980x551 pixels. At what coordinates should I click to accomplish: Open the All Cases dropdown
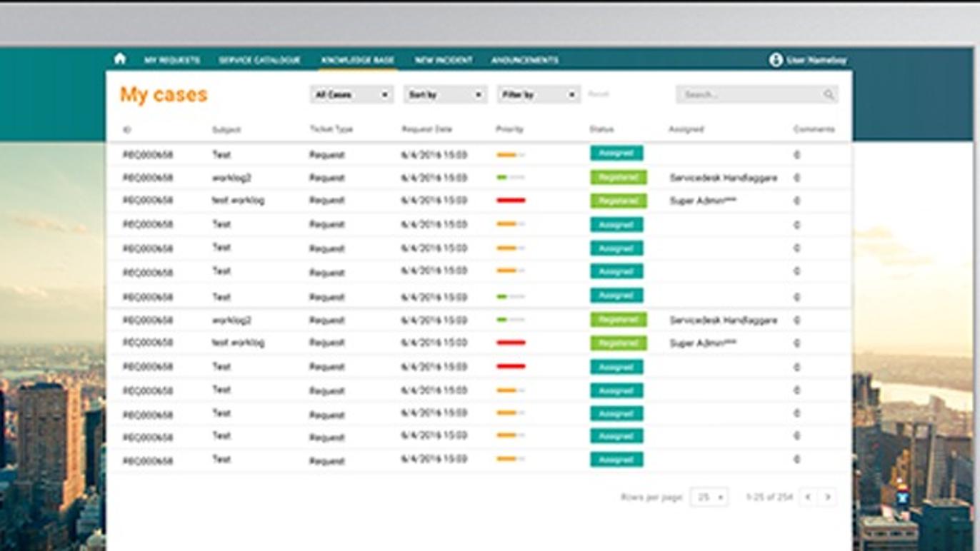click(351, 94)
